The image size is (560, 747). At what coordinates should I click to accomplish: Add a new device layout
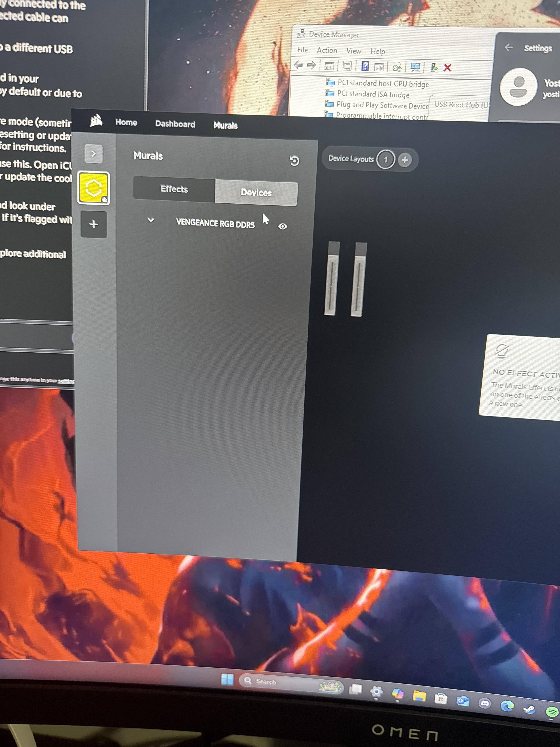[x=405, y=160]
